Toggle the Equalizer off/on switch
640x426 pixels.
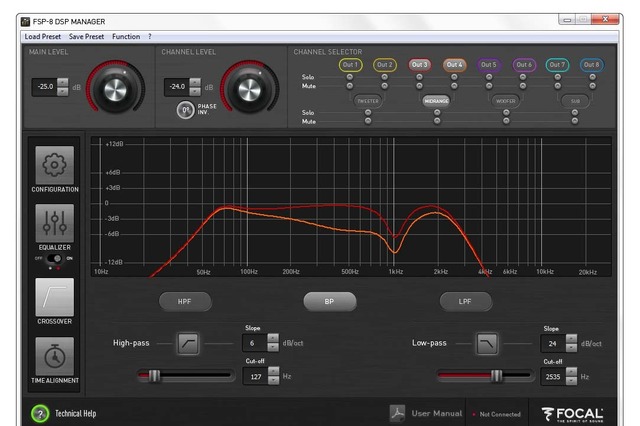(x=55, y=258)
